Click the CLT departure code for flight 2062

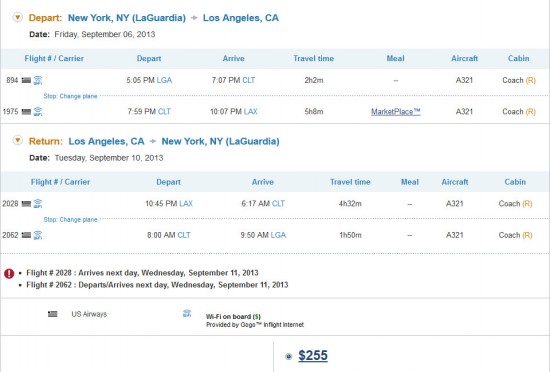click(184, 235)
